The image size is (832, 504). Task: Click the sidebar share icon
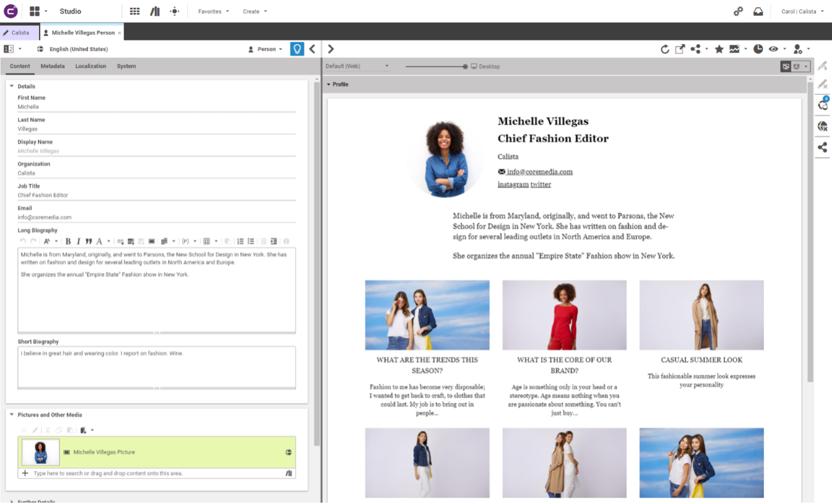point(822,148)
